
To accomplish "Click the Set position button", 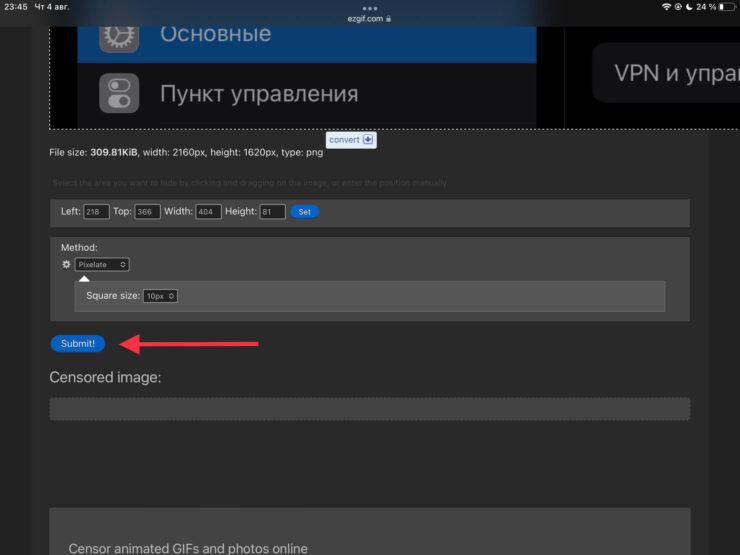I will [x=304, y=212].
